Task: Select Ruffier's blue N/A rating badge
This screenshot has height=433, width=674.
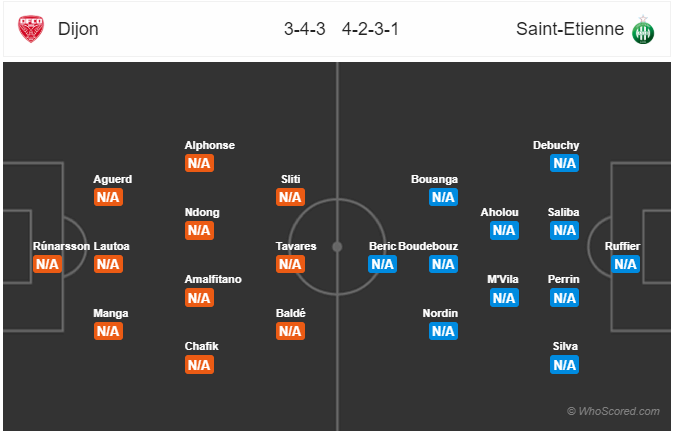Action: pyautogui.click(x=625, y=264)
